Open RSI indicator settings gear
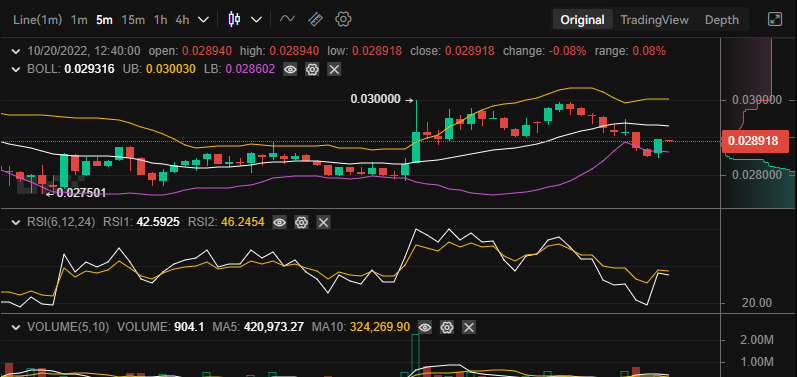This screenshot has width=797, height=377. [x=301, y=222]
